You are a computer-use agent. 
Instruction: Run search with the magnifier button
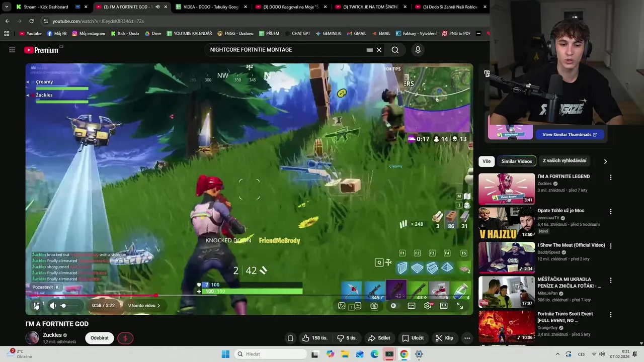pyautogui.click(x=395, y=50)
